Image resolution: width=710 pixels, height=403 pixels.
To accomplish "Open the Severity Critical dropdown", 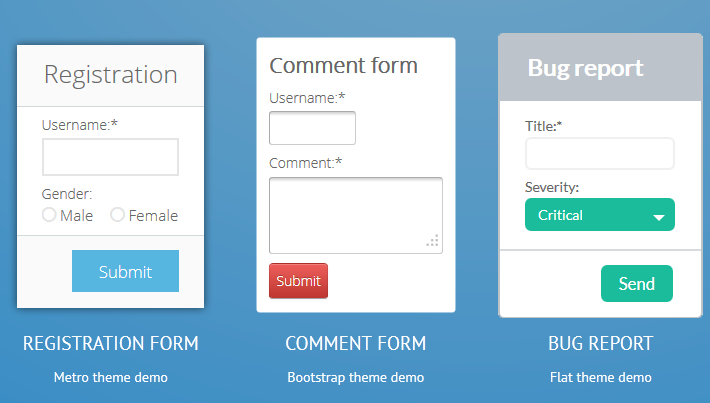I will (x=600, y=215).
